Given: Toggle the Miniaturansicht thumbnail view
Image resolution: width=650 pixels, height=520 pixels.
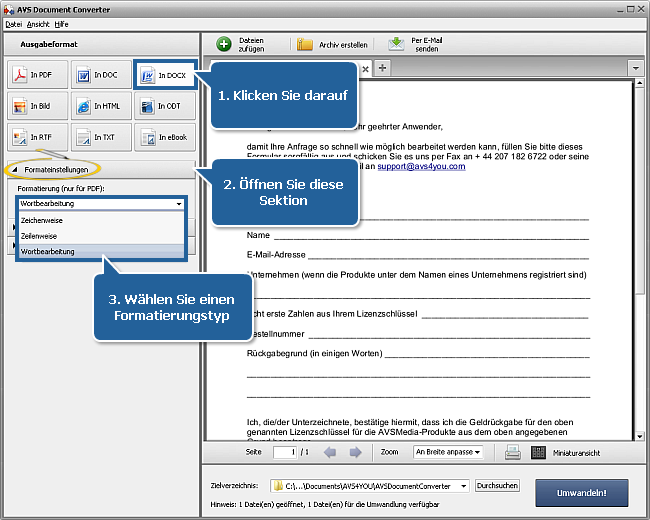Looking at the screenshot, I should click(x=538, y=452).
